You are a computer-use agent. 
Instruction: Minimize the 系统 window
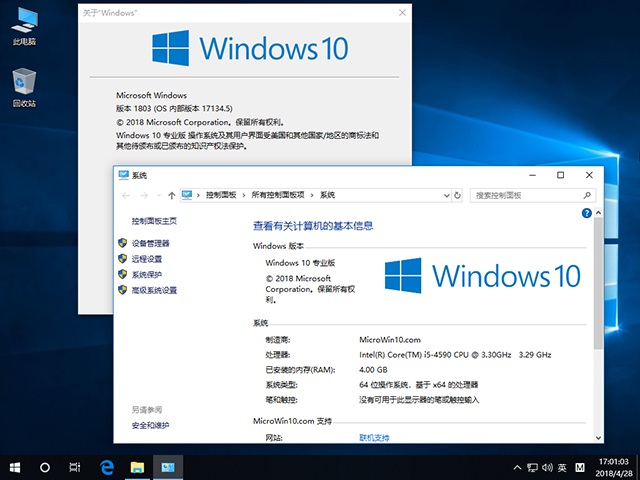pos(532,175)
